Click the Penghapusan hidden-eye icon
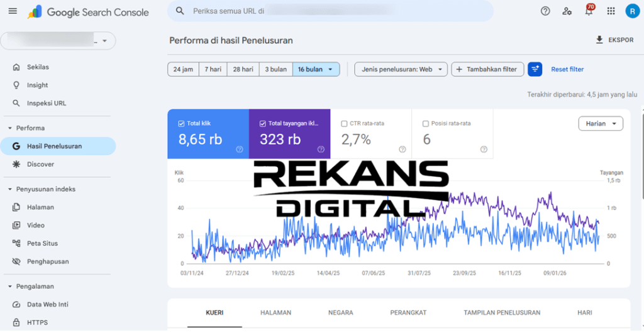644x333 pixels. [x=16, y=261]
